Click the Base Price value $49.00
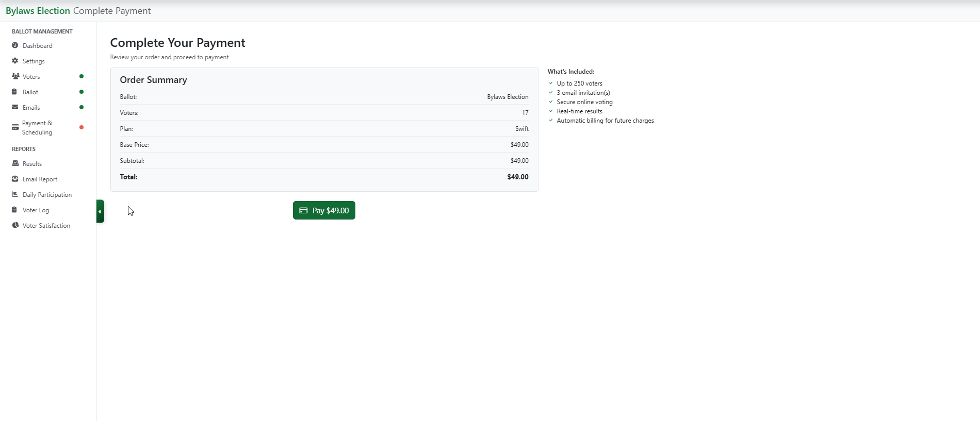Image resolution: width=980 pixels, height=421 pixels. (x=519, y=145)
